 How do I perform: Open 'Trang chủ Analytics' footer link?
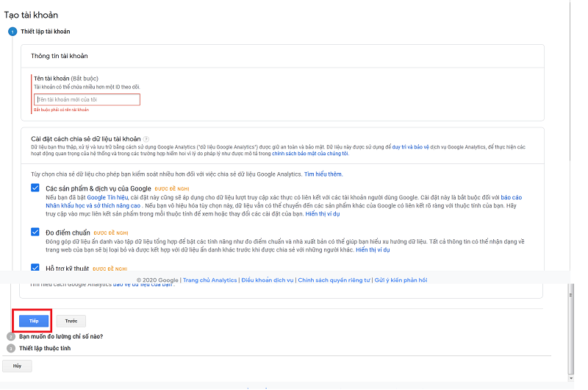point(209,280)
